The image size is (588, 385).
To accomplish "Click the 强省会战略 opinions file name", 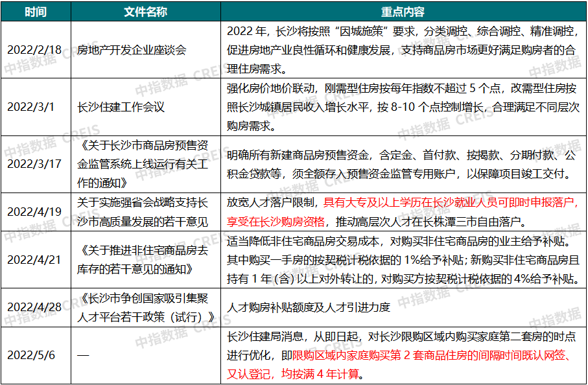I will [x=143, y=212].
